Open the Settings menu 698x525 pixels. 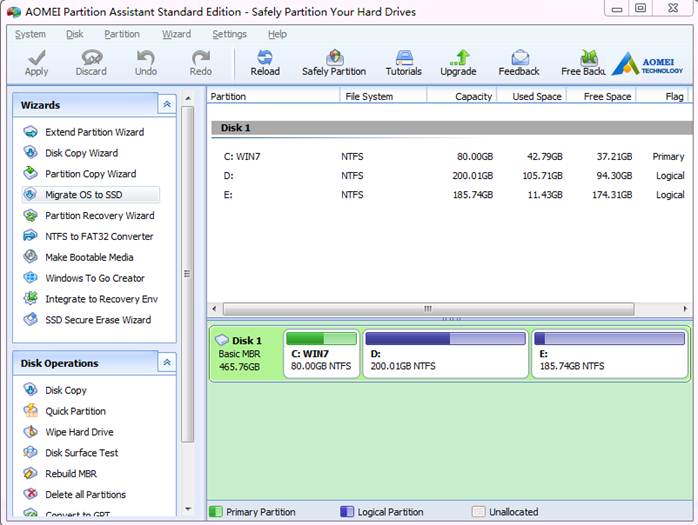click(x=229, y=34)
